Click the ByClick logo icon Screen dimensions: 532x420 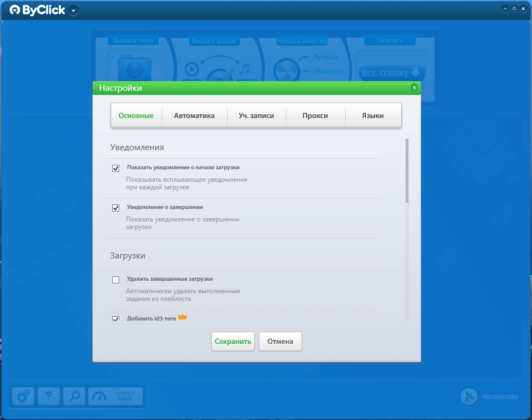(x=15, y=10)
